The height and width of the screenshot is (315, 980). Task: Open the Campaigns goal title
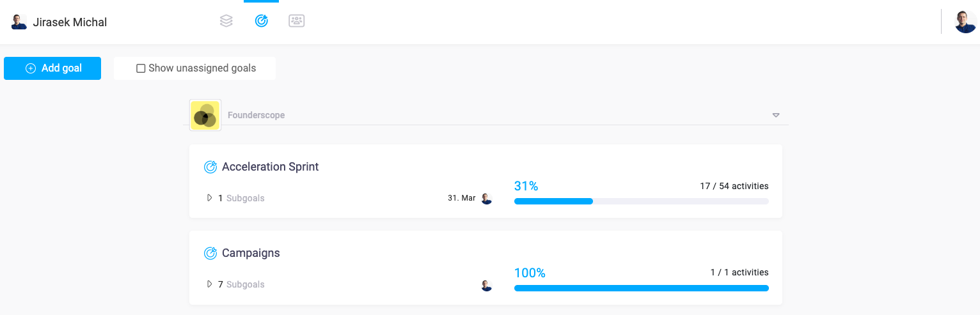tap(251, 253)
